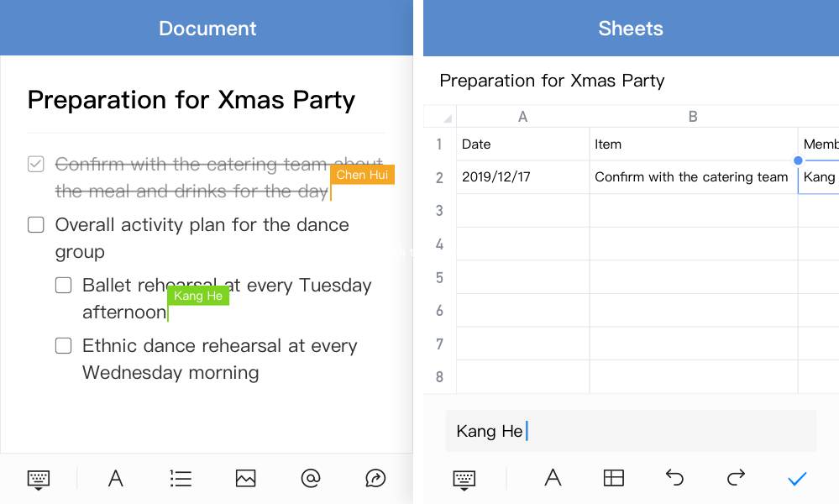Confirm cell entry with checkmark
Screen dimensions: 839x504
click(x=797, y=479)
